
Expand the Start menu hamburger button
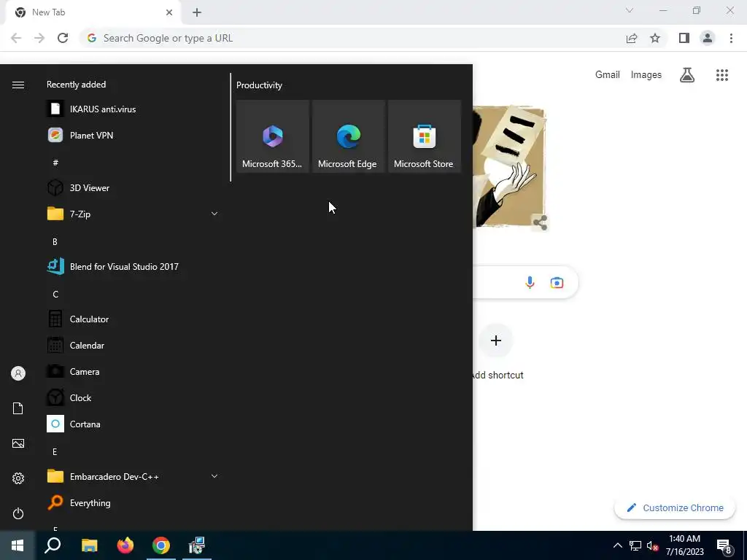[18, 85]
